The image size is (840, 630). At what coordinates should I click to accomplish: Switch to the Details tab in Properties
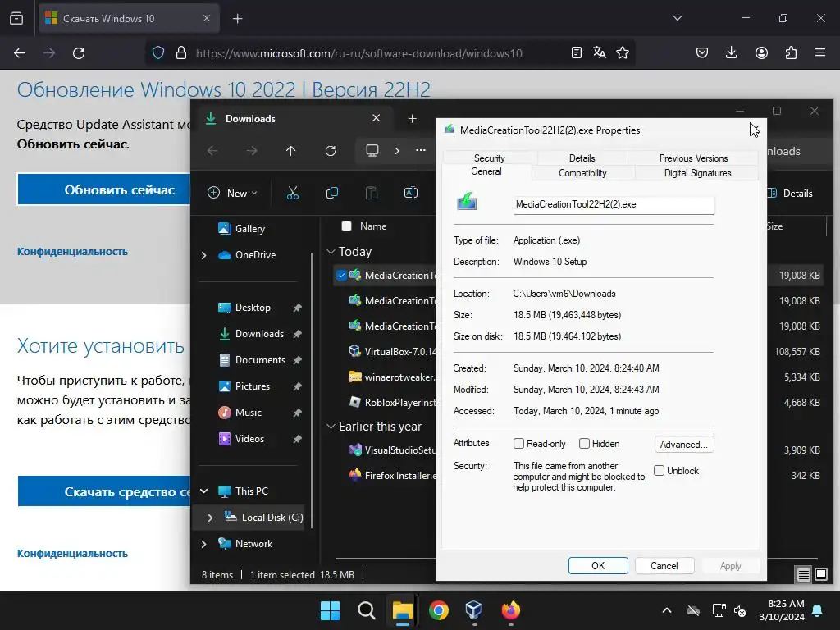click(x=582, y=158)
